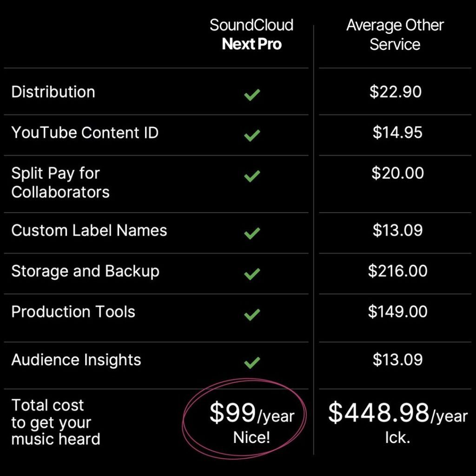
Task: Click the Storage and Backup label
Action: (85, 271)
